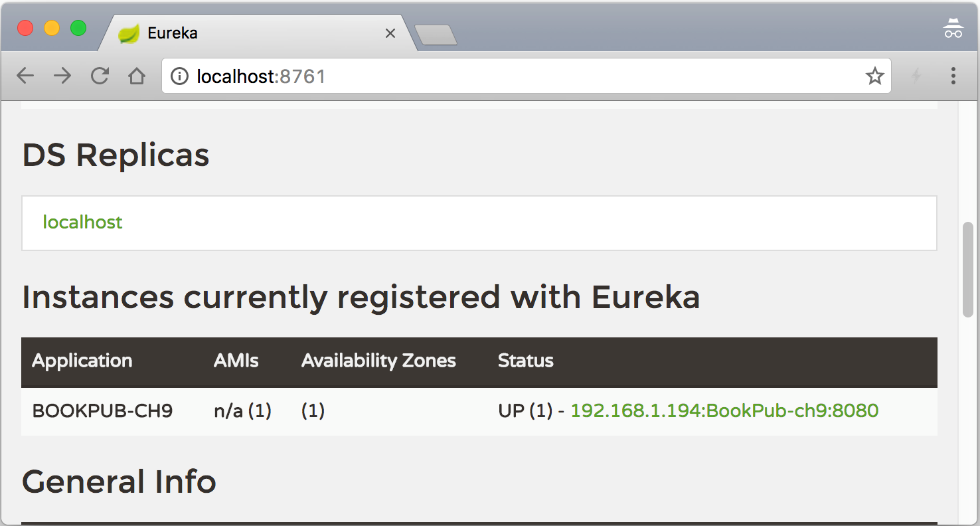Open the 192.168.1.194:BookPub-ch9:8080 instance link

(724, 410)
